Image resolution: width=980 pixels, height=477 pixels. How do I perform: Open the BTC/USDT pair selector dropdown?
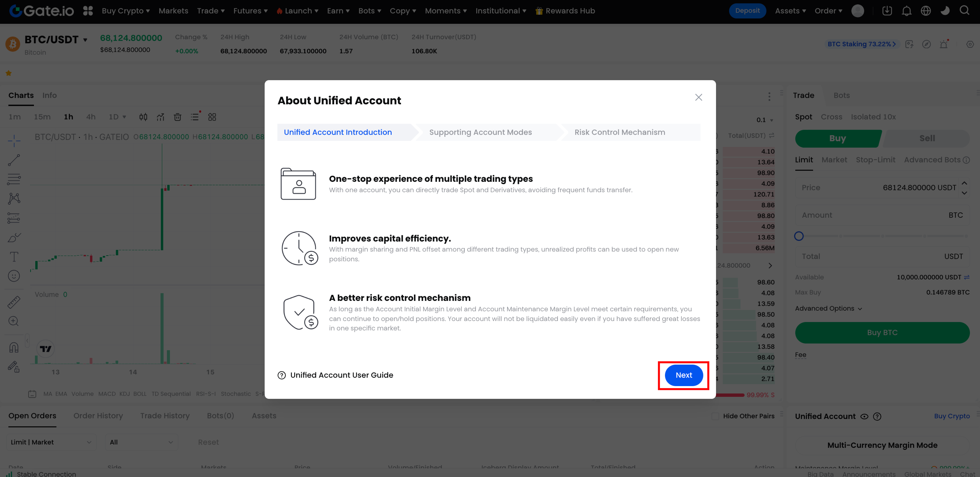(85, 40)
